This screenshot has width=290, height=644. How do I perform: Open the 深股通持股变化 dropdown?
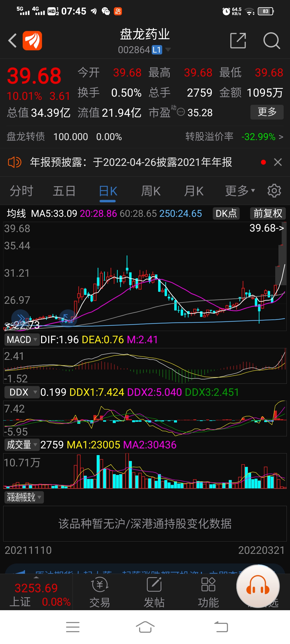pyautogui.click(x=24, y=497)
